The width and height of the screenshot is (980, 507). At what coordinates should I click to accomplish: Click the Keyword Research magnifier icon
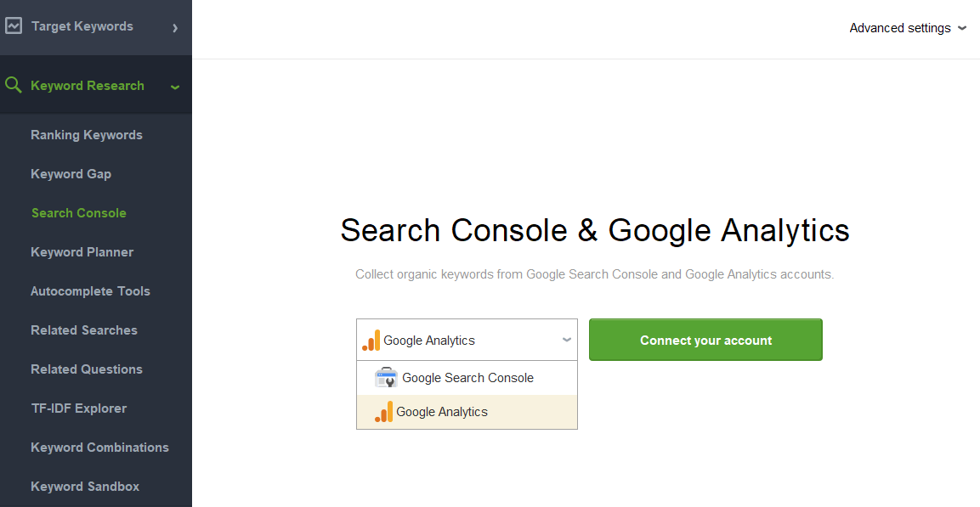pos(13,85)
